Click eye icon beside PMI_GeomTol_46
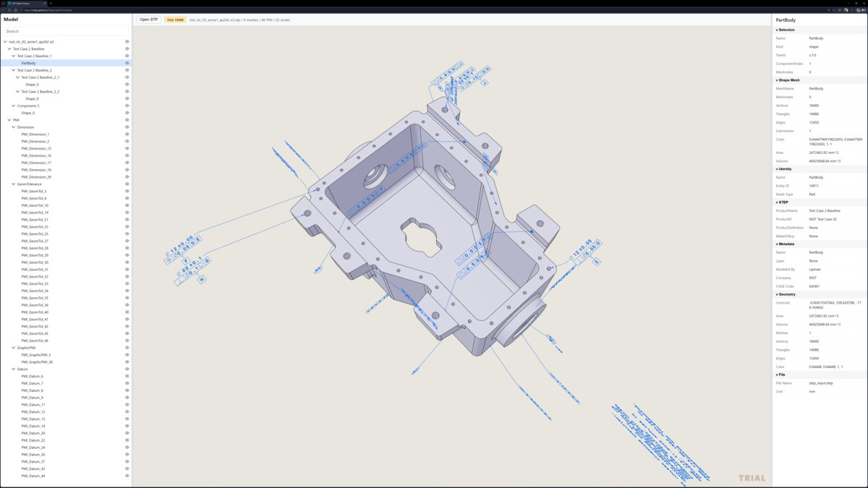The image size is (868, 488). pos(127,341)
